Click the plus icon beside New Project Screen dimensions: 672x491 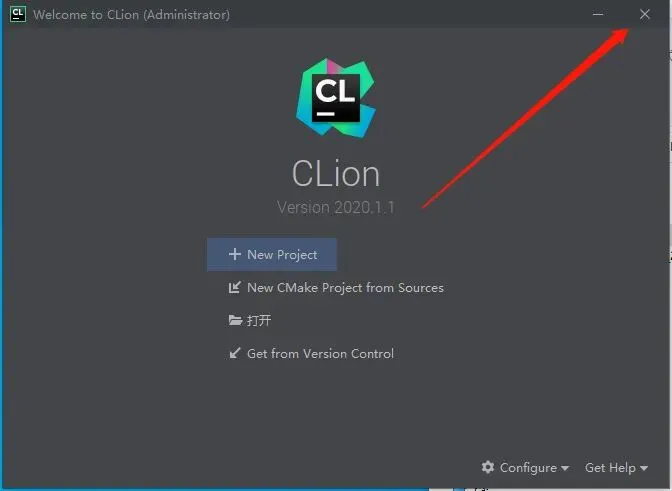tap(235, 254)
